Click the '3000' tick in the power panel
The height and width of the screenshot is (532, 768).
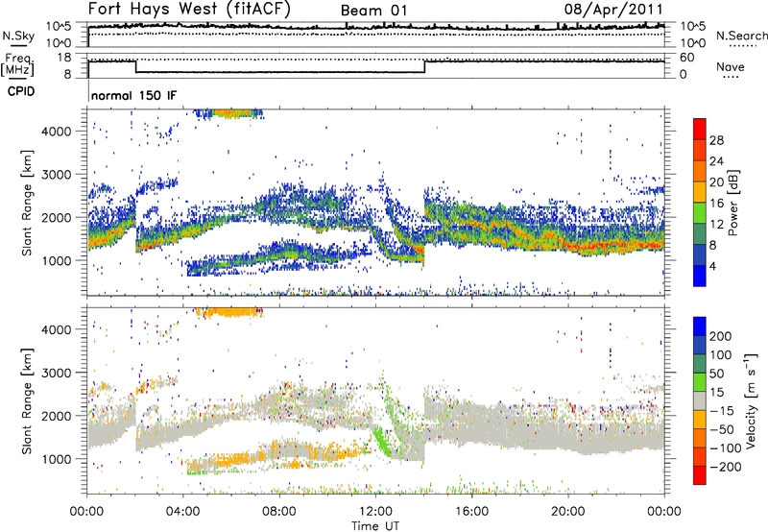pyautogui.click(x=57, y=175)
